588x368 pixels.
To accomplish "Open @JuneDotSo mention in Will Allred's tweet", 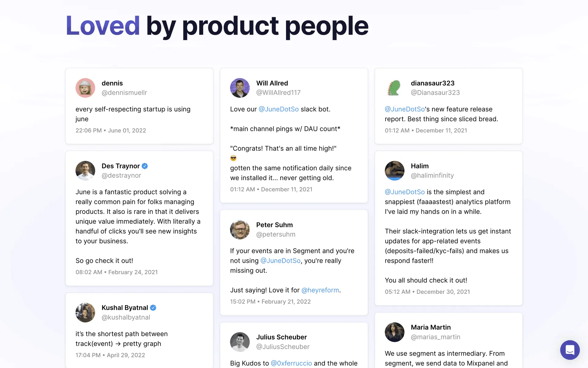I will tap(278, 109).
